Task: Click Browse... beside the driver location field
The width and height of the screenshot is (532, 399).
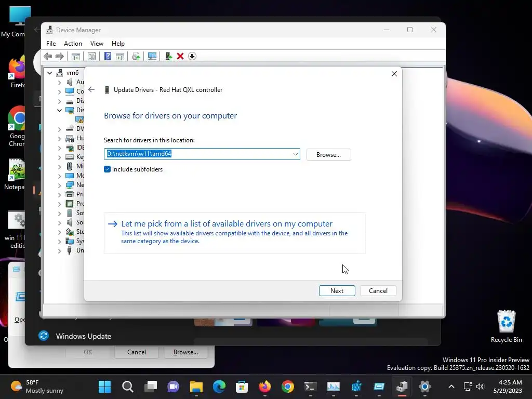Action: [328, 155]
